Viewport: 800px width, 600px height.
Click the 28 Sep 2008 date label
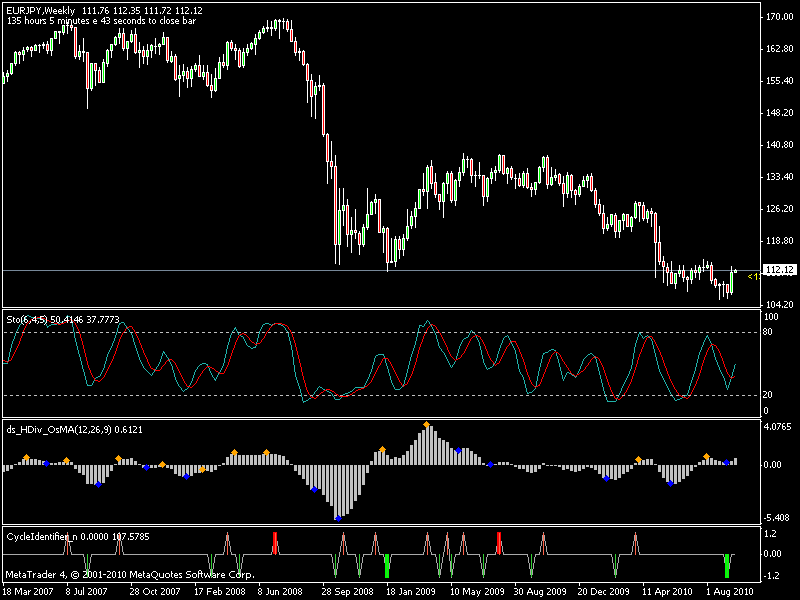pos(348,592)
